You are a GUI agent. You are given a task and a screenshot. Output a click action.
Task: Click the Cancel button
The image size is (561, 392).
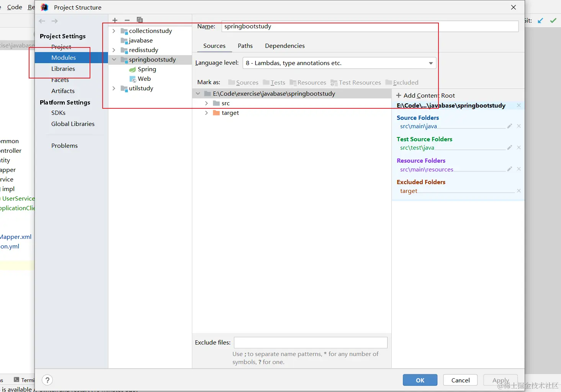coord(460,380)
